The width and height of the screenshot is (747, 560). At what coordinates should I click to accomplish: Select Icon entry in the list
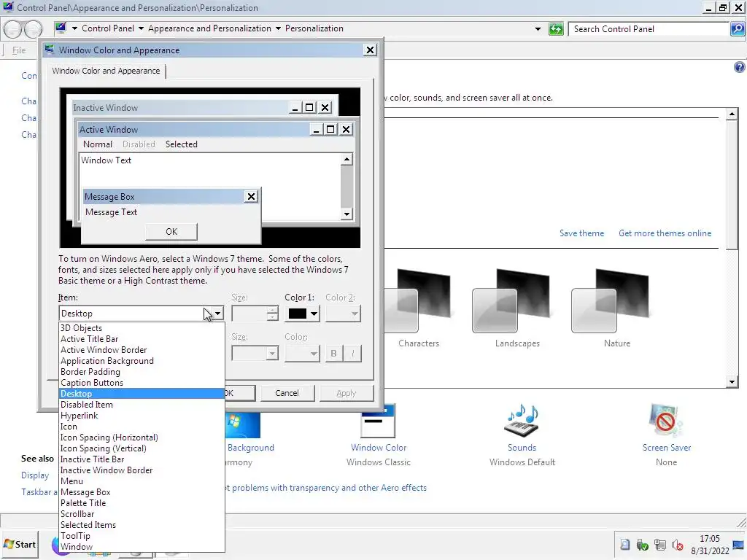[x=142, y=427]
